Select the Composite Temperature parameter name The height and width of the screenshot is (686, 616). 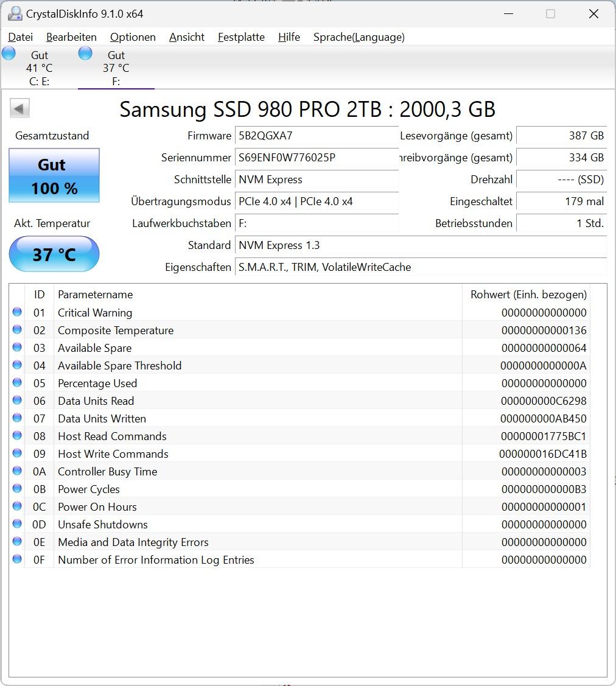point(116,331)
